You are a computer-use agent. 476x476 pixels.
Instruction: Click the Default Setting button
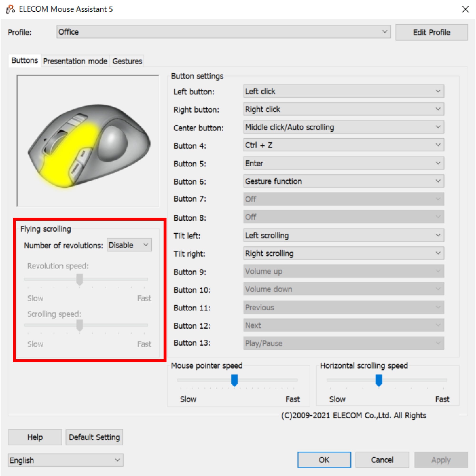tap(94, 437)
